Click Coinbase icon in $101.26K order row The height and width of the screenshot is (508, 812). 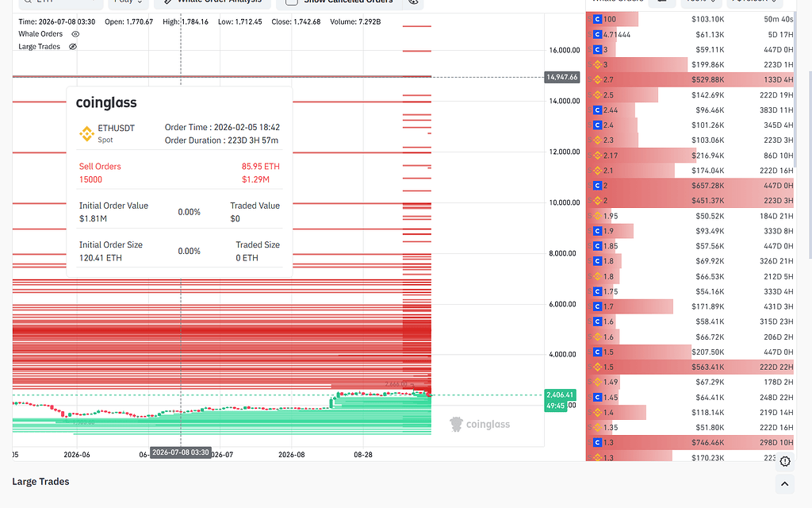[597, 125]
